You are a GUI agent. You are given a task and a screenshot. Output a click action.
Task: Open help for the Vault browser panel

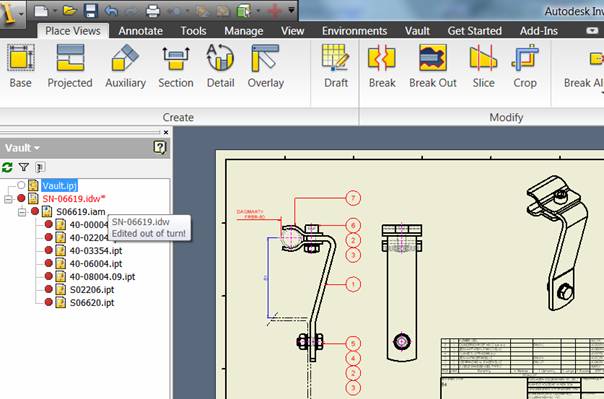tap(159, 147)
